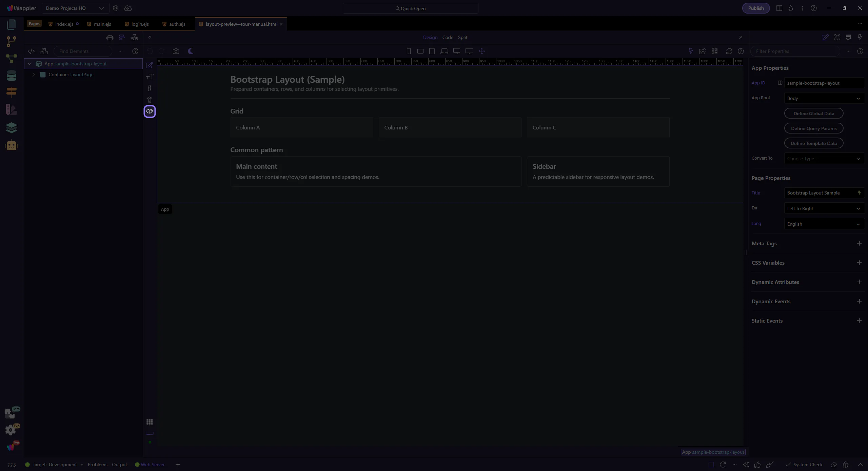Click the Find Elements search field
This screenshot has height=471, width=868.
click(x=83, y=51)
